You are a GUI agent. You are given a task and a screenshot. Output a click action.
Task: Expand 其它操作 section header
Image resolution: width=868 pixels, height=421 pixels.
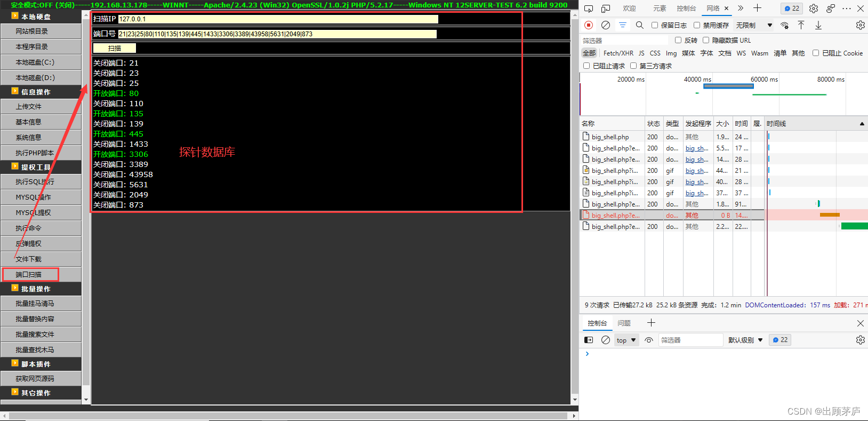41,393
